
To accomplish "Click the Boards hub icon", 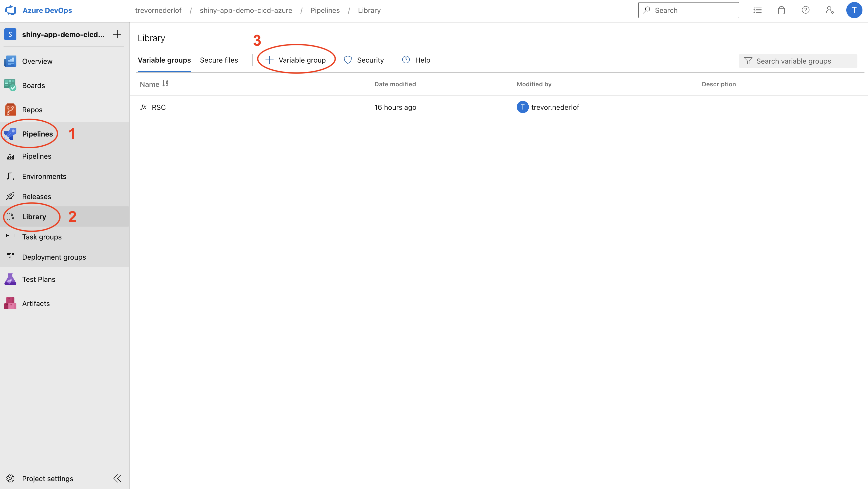I will point(10,85).
